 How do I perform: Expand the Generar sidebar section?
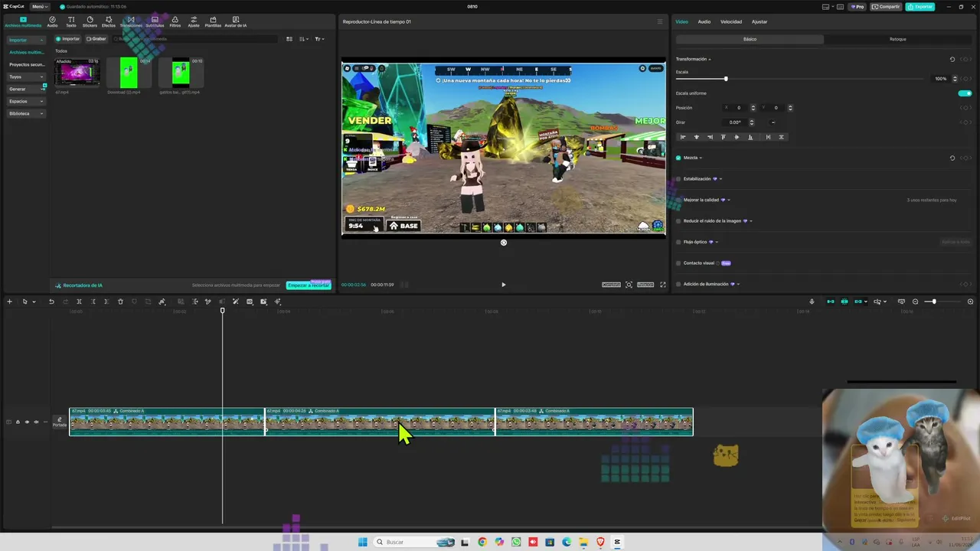26,89
